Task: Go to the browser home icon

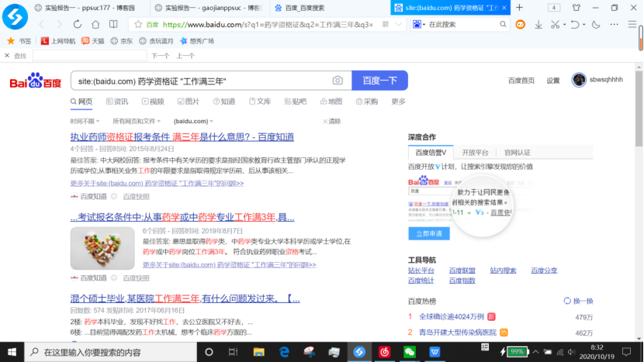Action: (x=95, y=25)
